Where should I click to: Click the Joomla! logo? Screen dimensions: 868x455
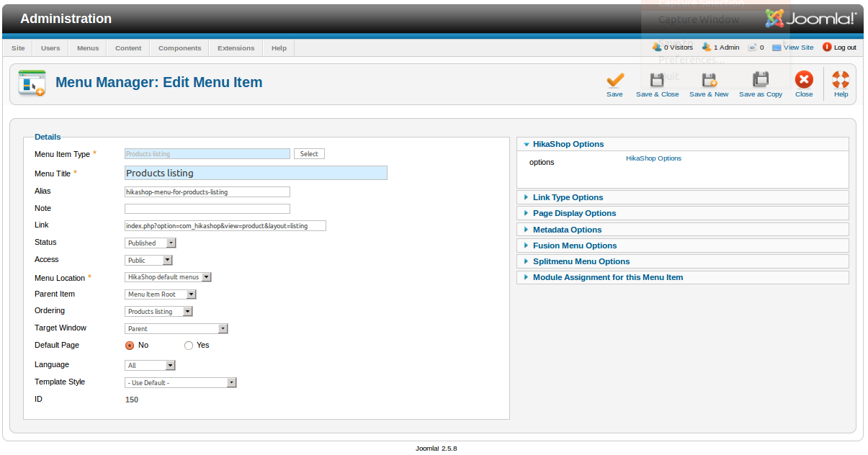point(810,19)
